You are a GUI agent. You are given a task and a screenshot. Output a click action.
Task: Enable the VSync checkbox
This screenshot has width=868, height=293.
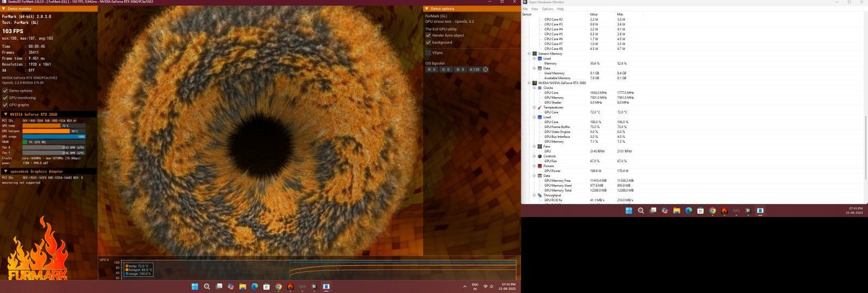[x=428, y=53]
